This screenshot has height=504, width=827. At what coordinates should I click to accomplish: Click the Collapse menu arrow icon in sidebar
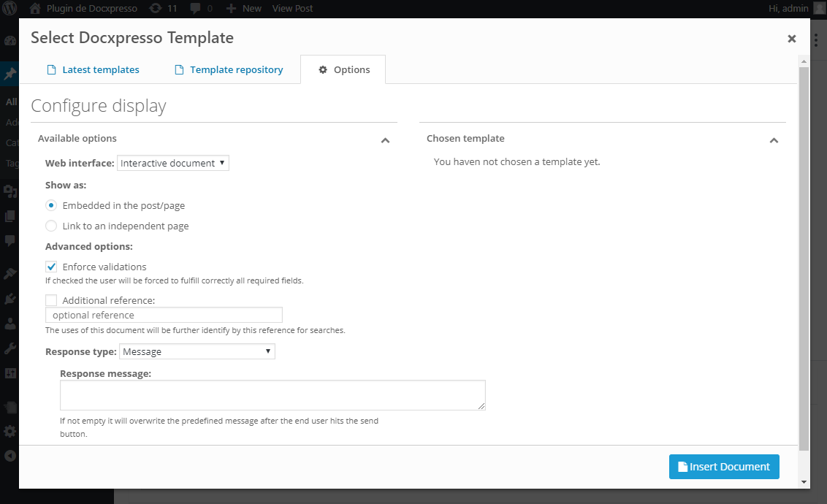[10, 456]
